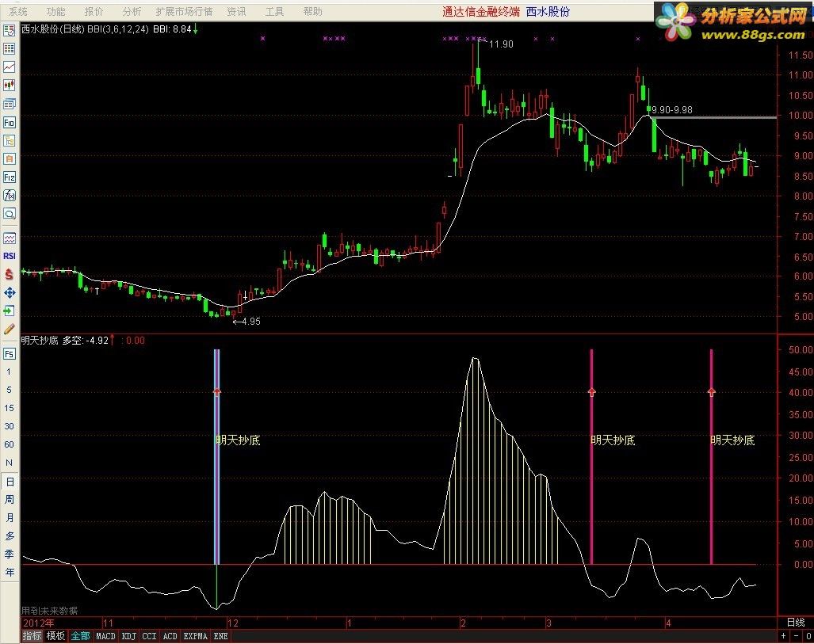The image size is (814, 644).
Task: Switch to 季 quarterly period
Action: click(10, 554)
